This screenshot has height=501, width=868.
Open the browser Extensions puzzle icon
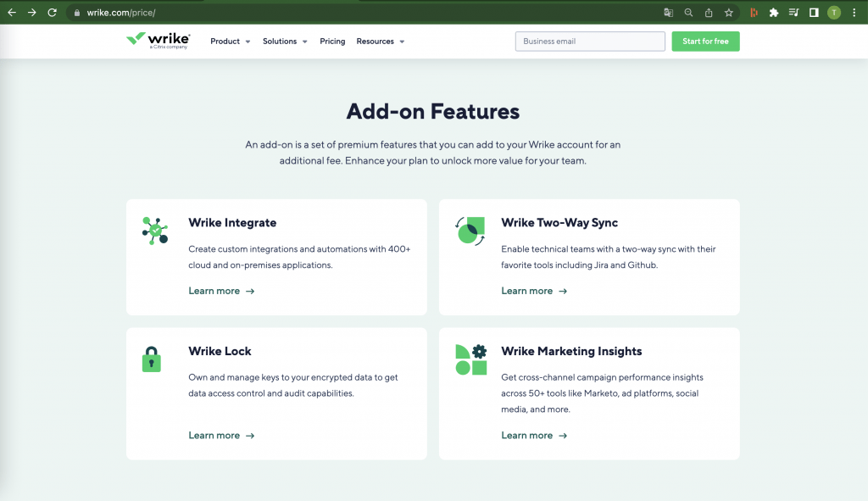773,13
